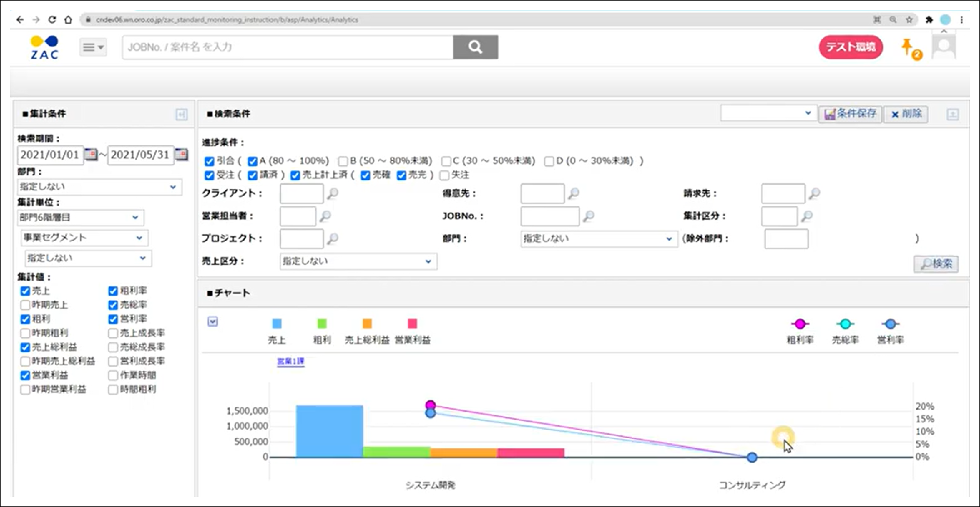
Task: Open the 売上区分 dropdown
Action: click(x=358, y=261)
